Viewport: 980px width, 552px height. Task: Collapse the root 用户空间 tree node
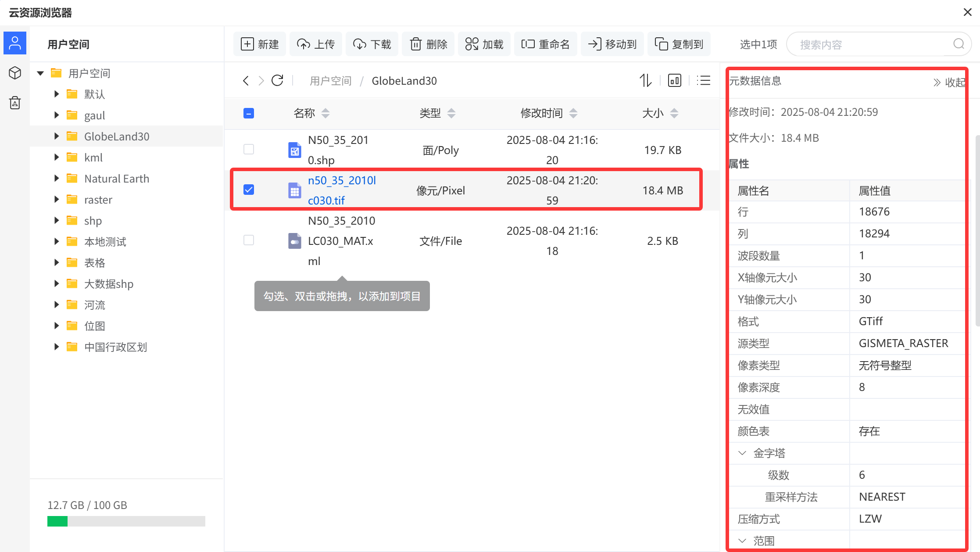pos(41,73)
